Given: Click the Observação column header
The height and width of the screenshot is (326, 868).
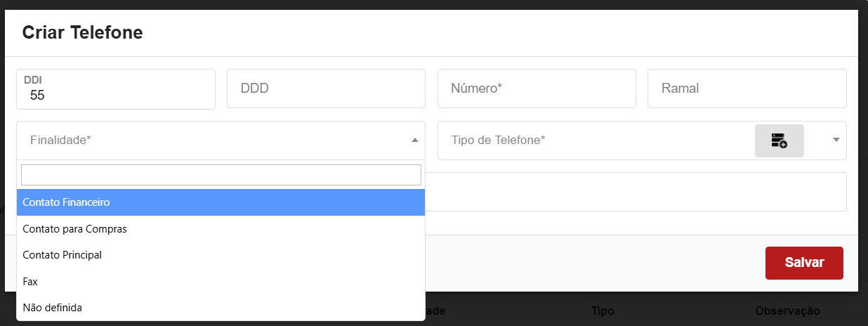Looking at the screenshot, I should pos(787,311).
